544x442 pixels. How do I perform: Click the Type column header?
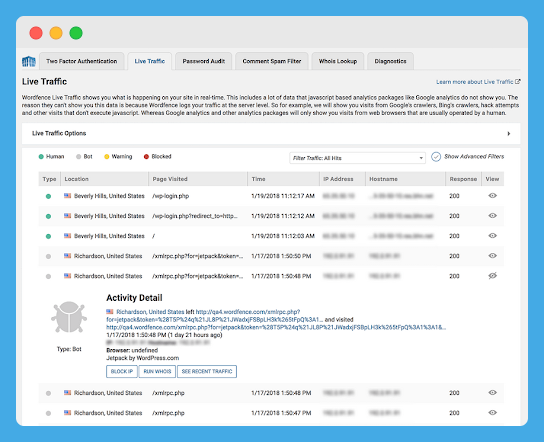pos(49,179)
